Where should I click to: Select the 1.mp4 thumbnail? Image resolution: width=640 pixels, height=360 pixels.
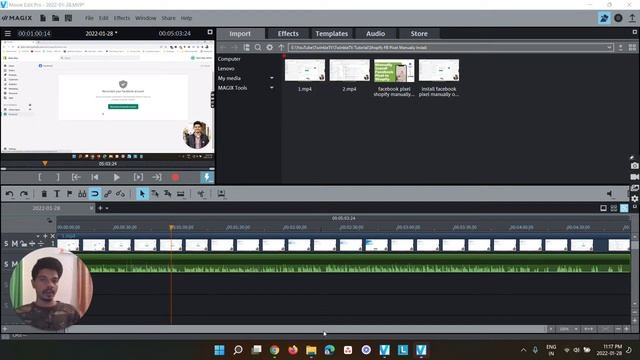pyautogui.click(x=305, y=70)
